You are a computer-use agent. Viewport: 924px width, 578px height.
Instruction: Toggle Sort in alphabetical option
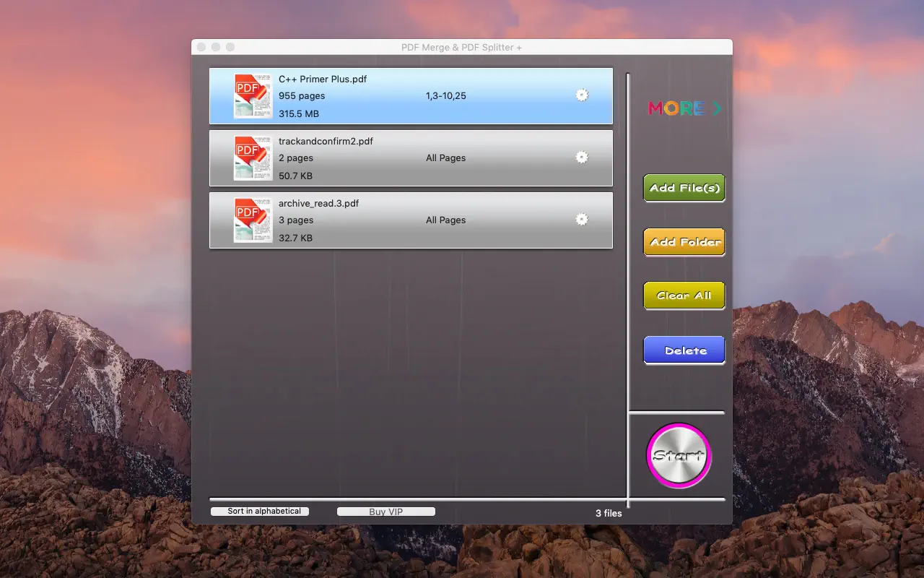[x=260, y=512]
